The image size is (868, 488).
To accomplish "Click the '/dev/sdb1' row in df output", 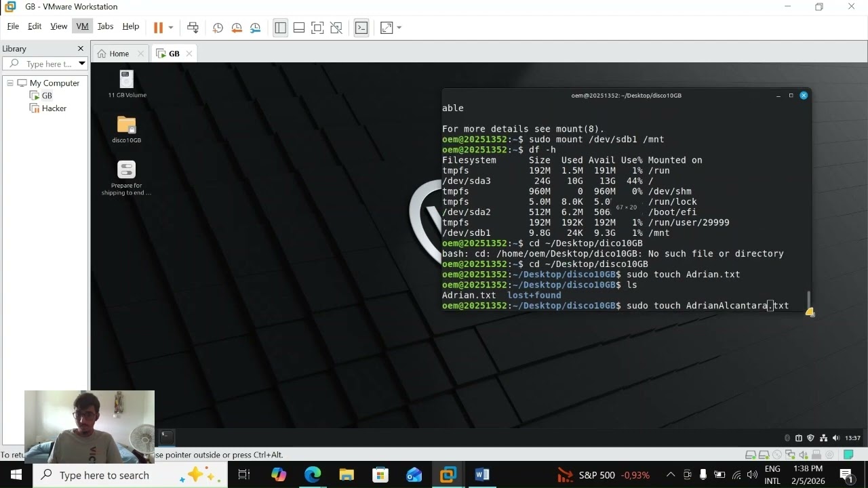I will [x=556, y=233].
